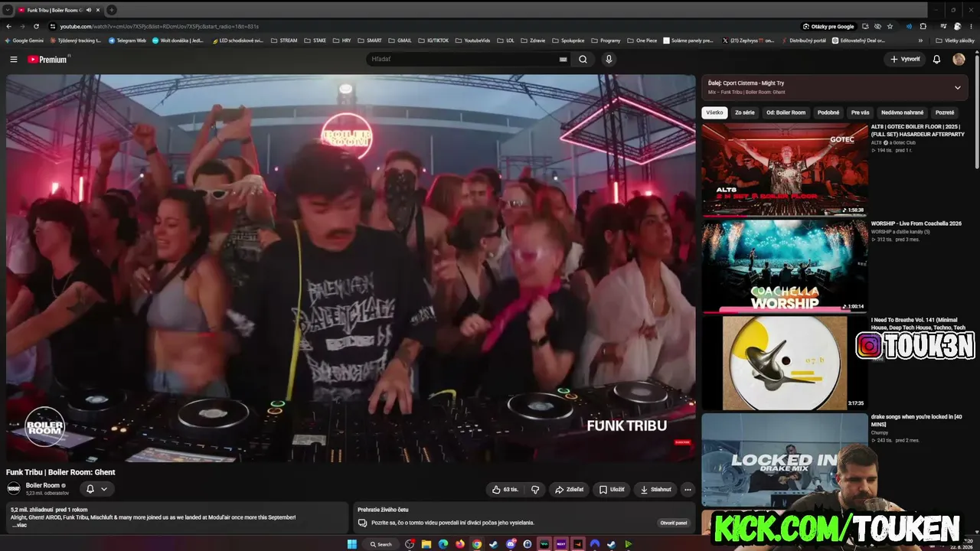Screen dimensions: 980x551
Task: Select the Všetko filter chip
Action: 714,112
